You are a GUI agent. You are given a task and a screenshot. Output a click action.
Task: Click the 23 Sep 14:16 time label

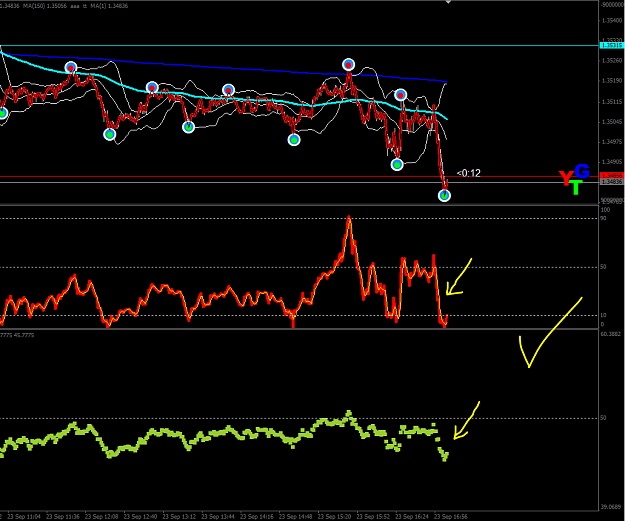(x=257, y=517)
